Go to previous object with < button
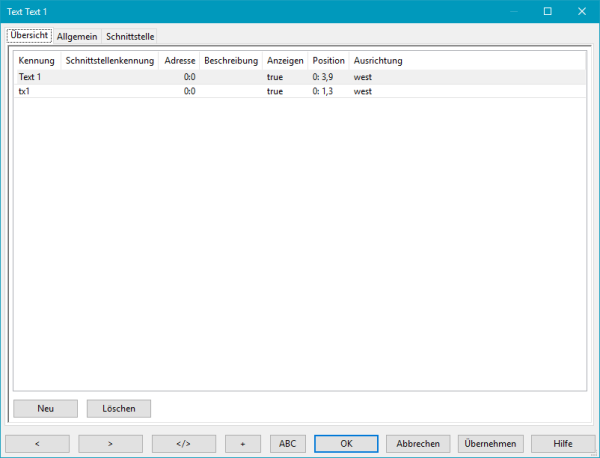 tap(38, 443)
